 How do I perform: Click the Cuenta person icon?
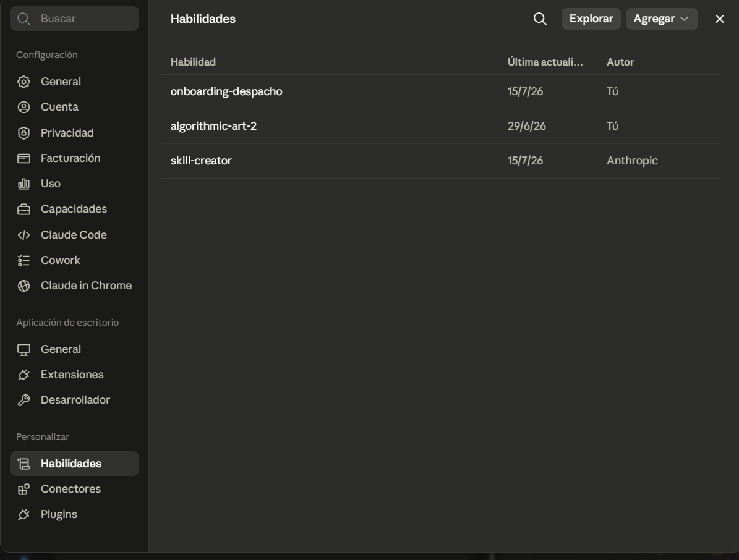pos(23,107)
